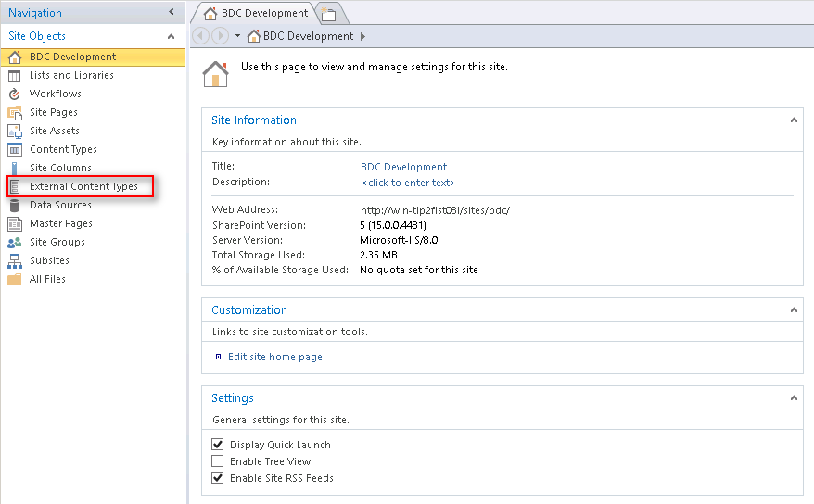Screen dimensions: 814x504
Task: Select Site Pages in Site Objects
Action: click(x=54, y=112)
